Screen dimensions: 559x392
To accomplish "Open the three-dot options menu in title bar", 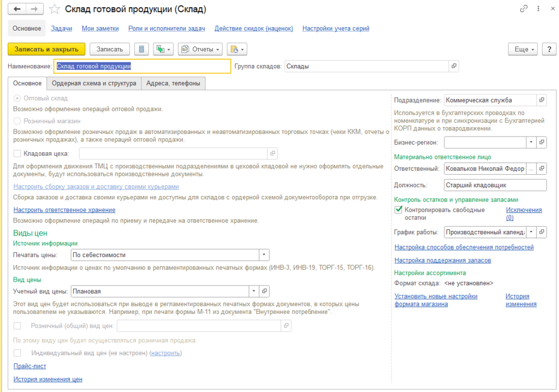I will [x=538, y=9].
